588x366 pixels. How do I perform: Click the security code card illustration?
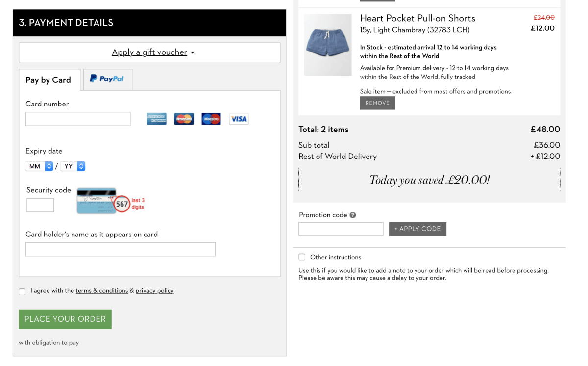tap(97, 201)
